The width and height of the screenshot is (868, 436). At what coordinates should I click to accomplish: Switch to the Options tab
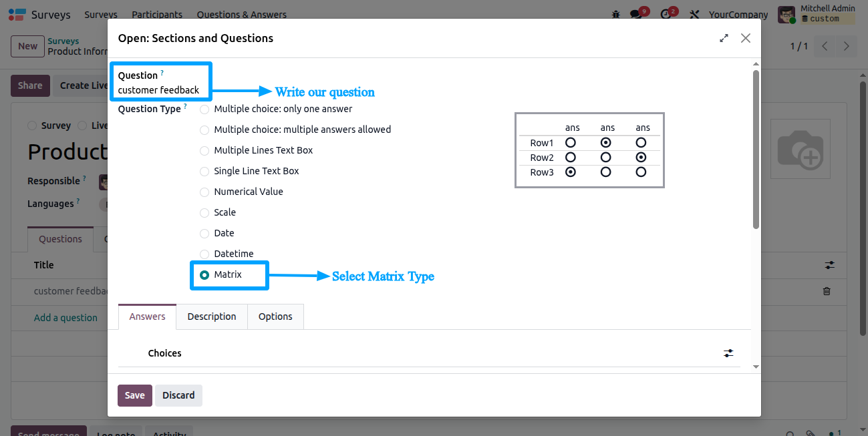[275, 316]
